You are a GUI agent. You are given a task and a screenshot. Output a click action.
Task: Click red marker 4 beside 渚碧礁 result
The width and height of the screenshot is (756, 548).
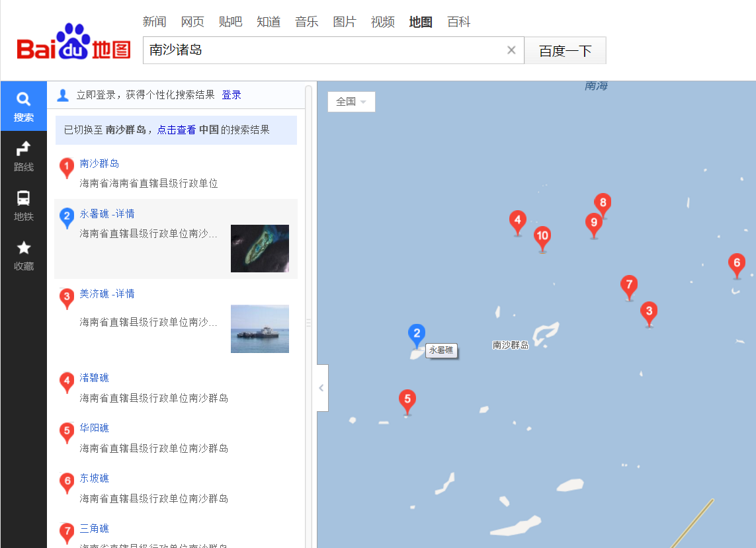pyautogui.click(x=67, y=383)
